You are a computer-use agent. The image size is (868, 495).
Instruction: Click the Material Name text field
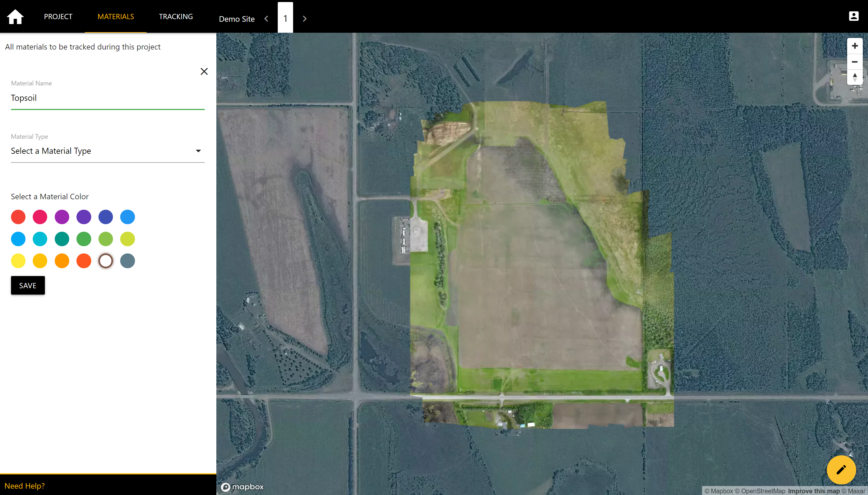click(x=107, y=98)
